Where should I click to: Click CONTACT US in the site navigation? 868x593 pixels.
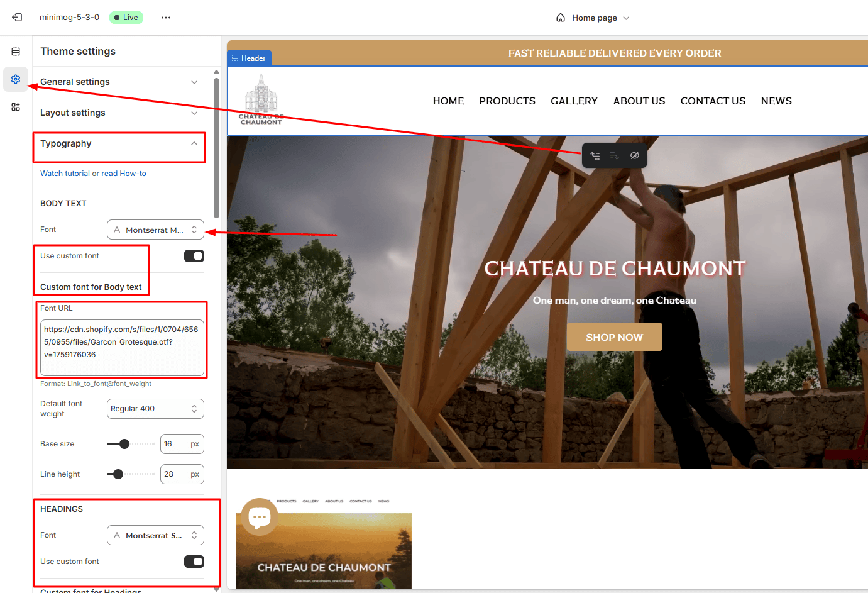click(x=713, y=101)
